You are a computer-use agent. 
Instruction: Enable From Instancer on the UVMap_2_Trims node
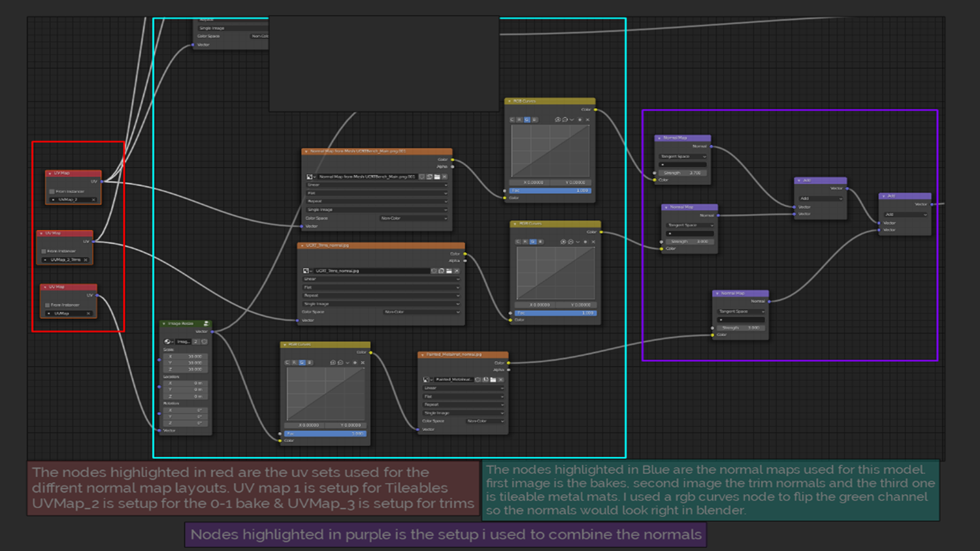(x=44, y=251)
